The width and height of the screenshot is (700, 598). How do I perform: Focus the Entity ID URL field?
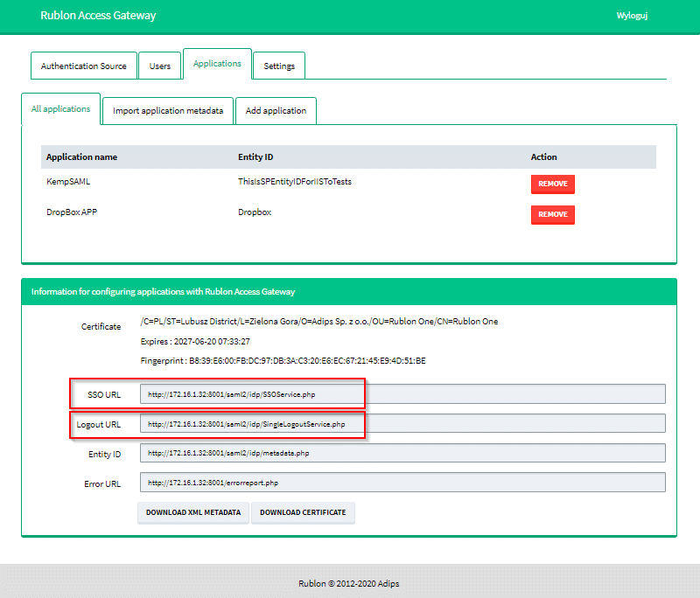tap(402, 453)
